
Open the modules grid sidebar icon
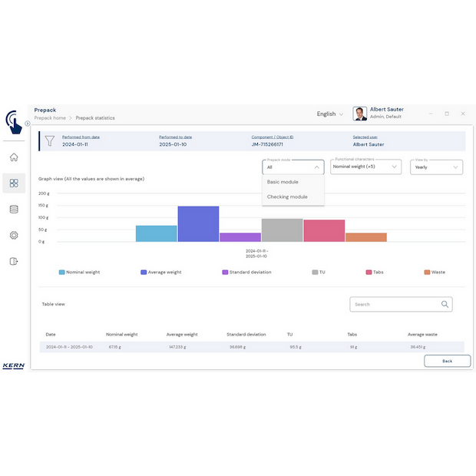point(14,183)
